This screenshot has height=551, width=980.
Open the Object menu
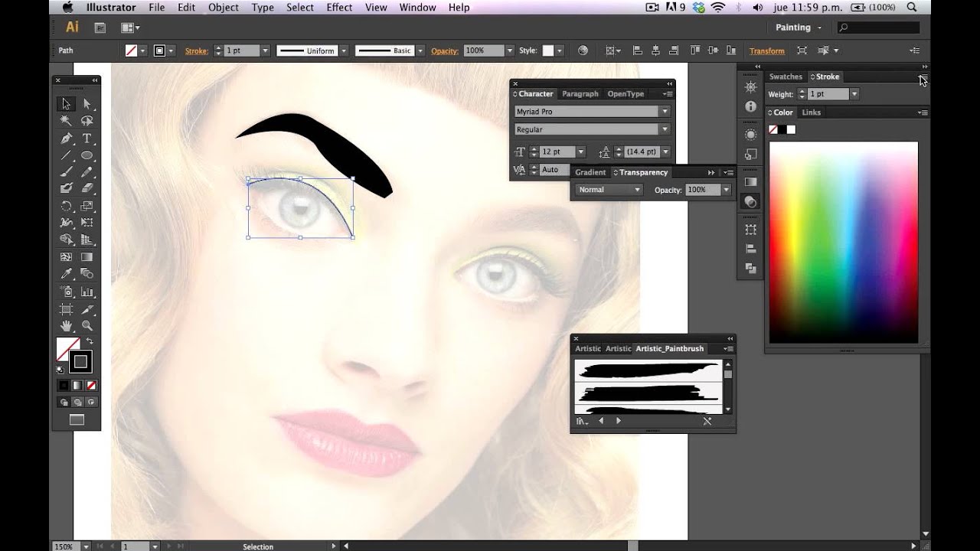[224, 7]
